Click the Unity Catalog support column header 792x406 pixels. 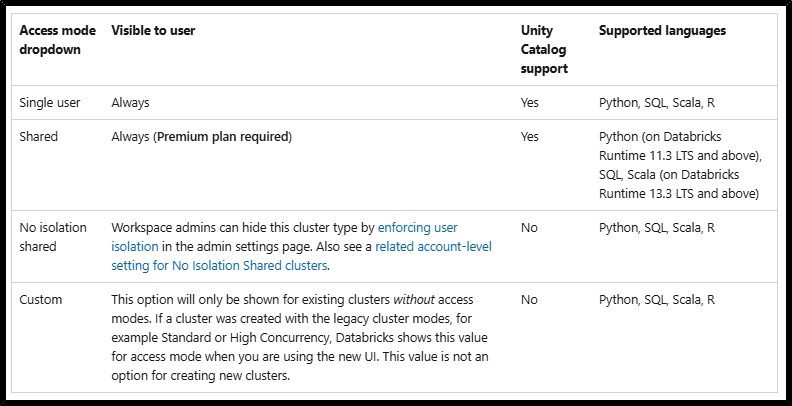coord(544,49)
